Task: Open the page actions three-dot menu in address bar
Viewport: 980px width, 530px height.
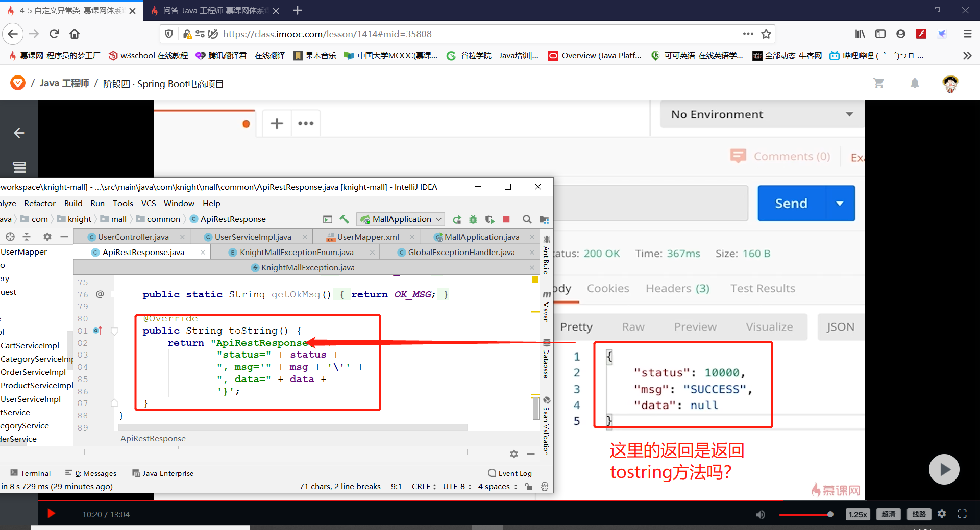Action: tap(748, 34)
